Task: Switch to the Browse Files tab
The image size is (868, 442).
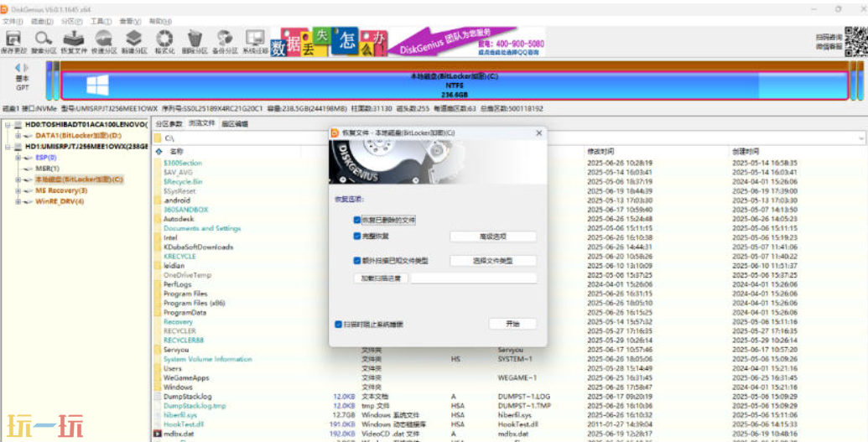Action: pos(201,123)
